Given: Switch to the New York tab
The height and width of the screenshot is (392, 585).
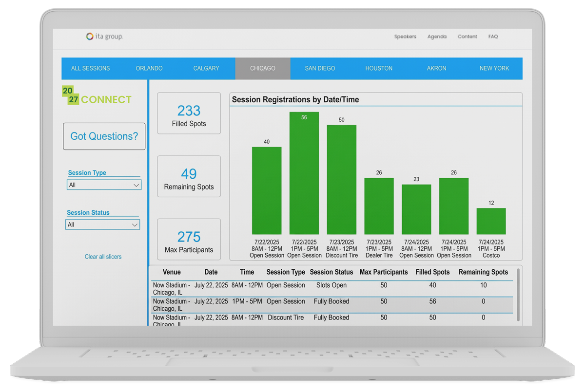Looking at the screenshot, I should (494, 69).
